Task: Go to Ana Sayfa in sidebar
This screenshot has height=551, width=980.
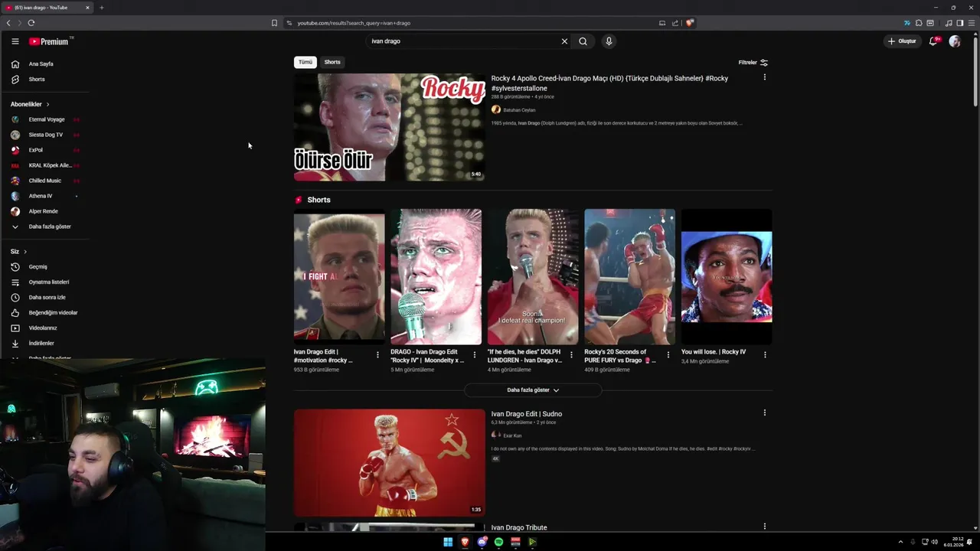Action: point(42,64)
